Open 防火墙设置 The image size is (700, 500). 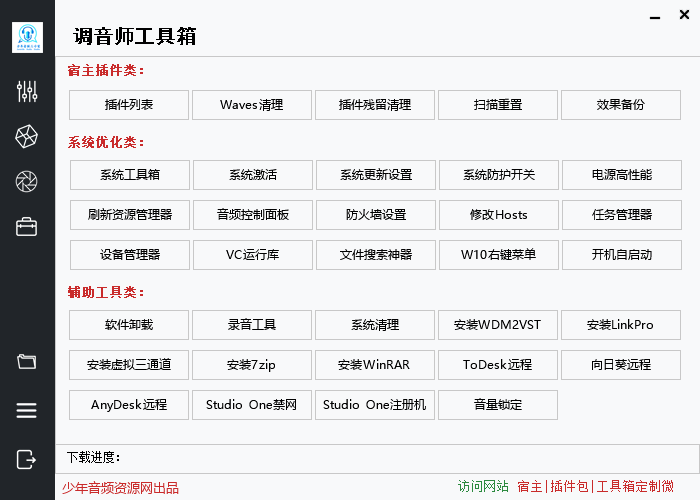point(376,215)
